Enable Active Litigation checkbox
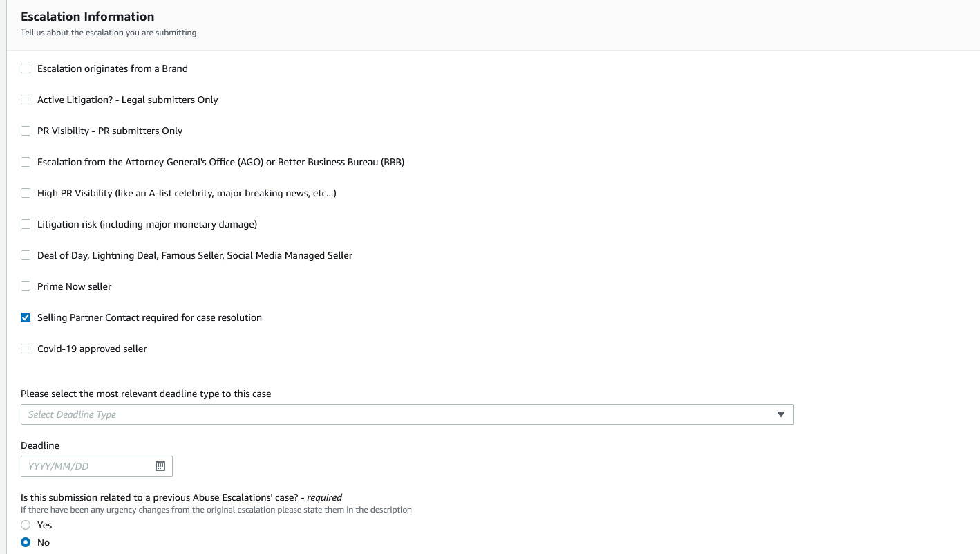Image resolution: width=980 pixels, height=554 pixels. click(26, 100)
